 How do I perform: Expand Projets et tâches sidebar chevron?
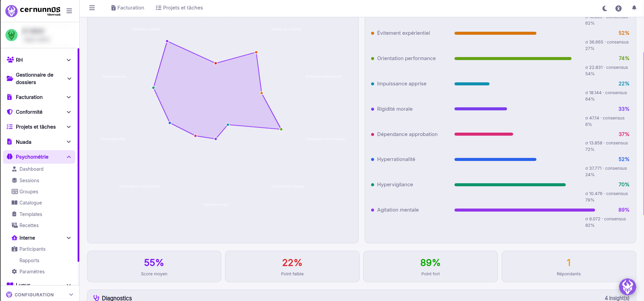[x=69, y=127]
